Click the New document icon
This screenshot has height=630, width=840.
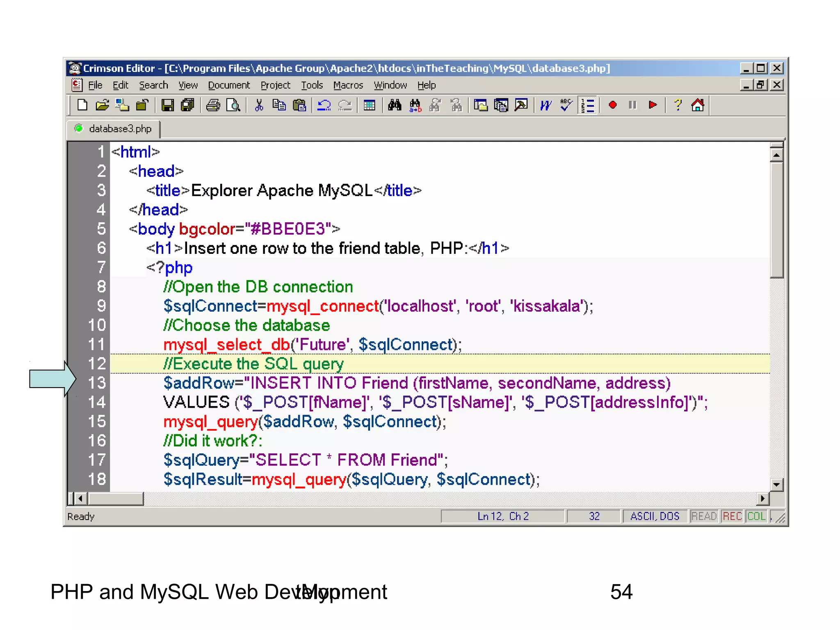pos(82,105)
